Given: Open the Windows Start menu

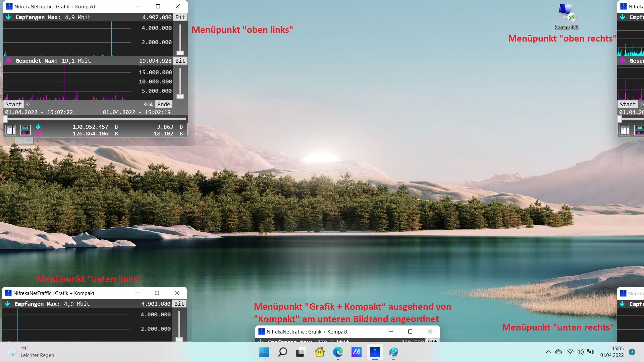Looking at the screenshot, I should 264,352.
